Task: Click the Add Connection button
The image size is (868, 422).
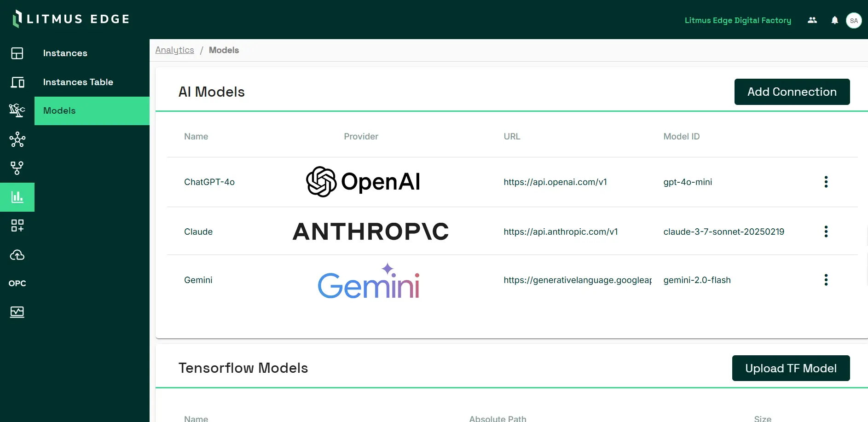Action: point(792,92)
